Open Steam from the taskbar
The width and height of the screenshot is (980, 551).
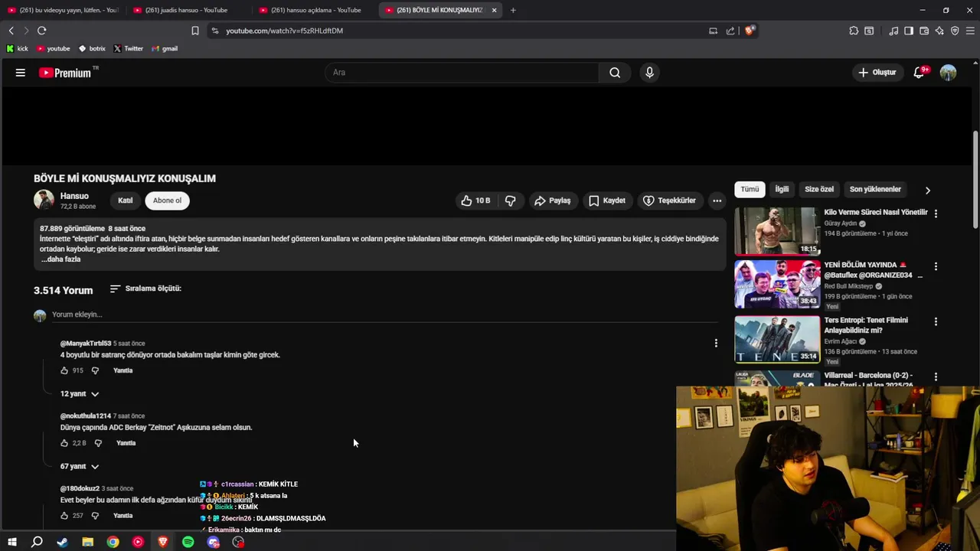(x=62, y=542)
